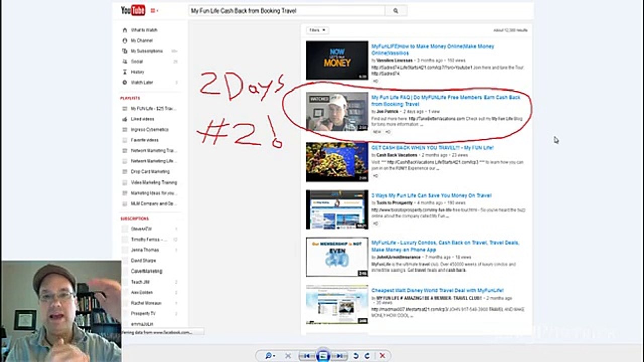The height and width of the screenshot is (362, 644).
Task: Open the Filters dropdown
Action: [317, 30]
